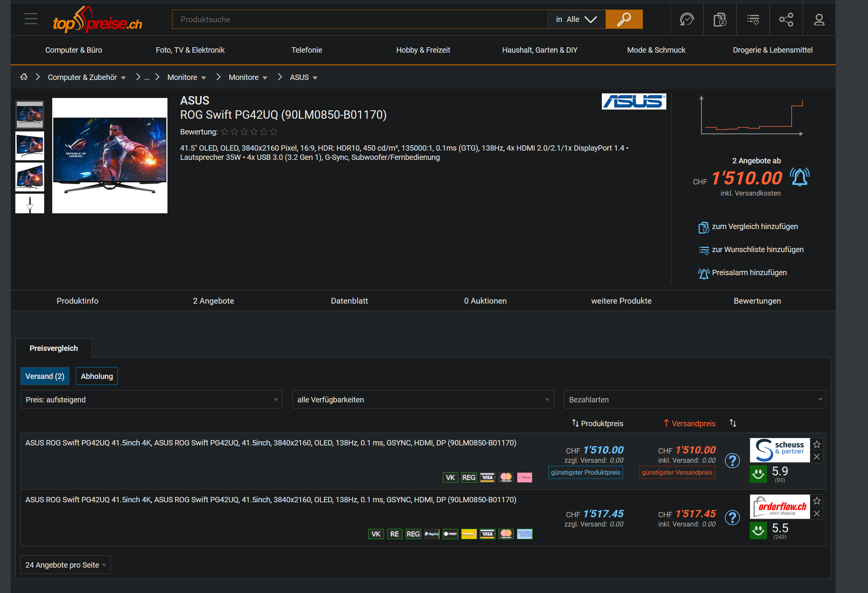Click 'zur Wunschliste hinzufügen' link

757,250
